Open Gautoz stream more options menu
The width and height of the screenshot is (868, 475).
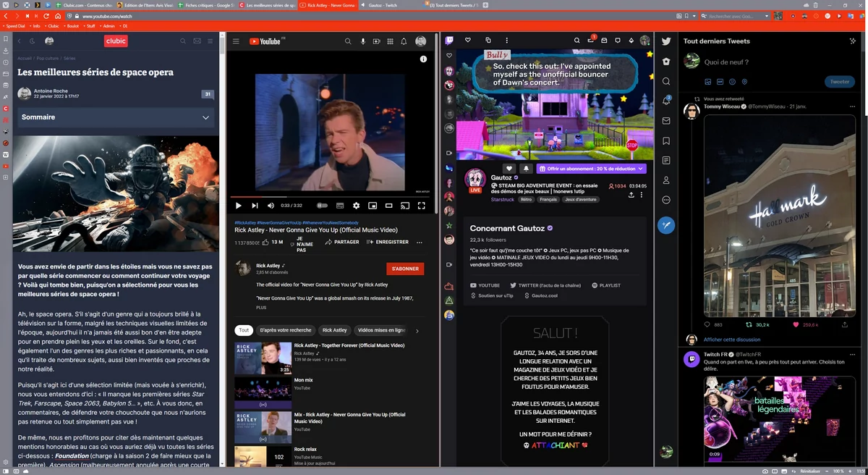[642, 195]
